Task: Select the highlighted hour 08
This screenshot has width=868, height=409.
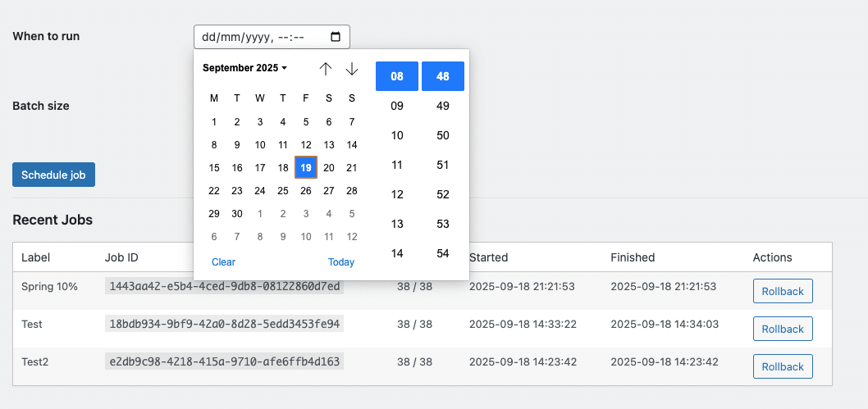Action: tap(397, 76)
